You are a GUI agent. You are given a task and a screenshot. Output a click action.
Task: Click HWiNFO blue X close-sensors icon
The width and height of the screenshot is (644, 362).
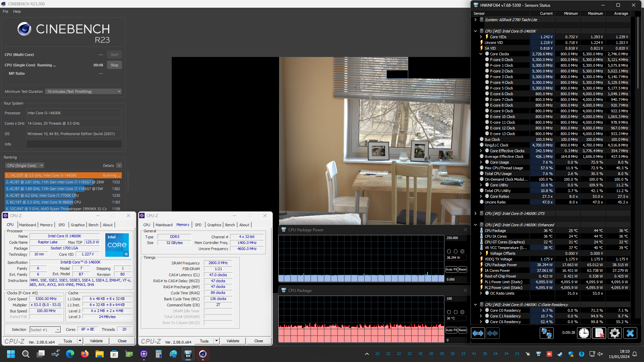[630, 333]
